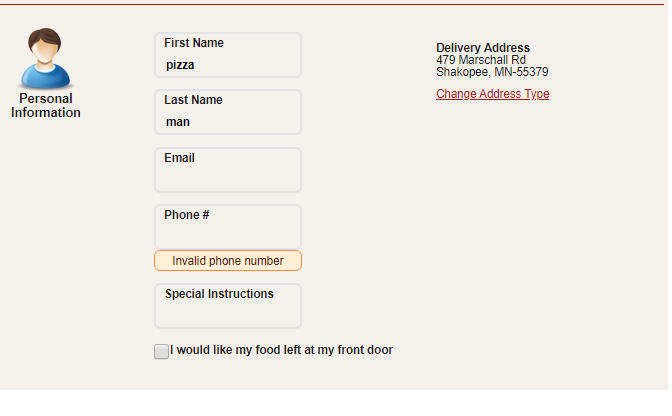Enable leave food at front door checkbox
The image size is (672, 416).
pyautogui.click(x=162, y=352)
